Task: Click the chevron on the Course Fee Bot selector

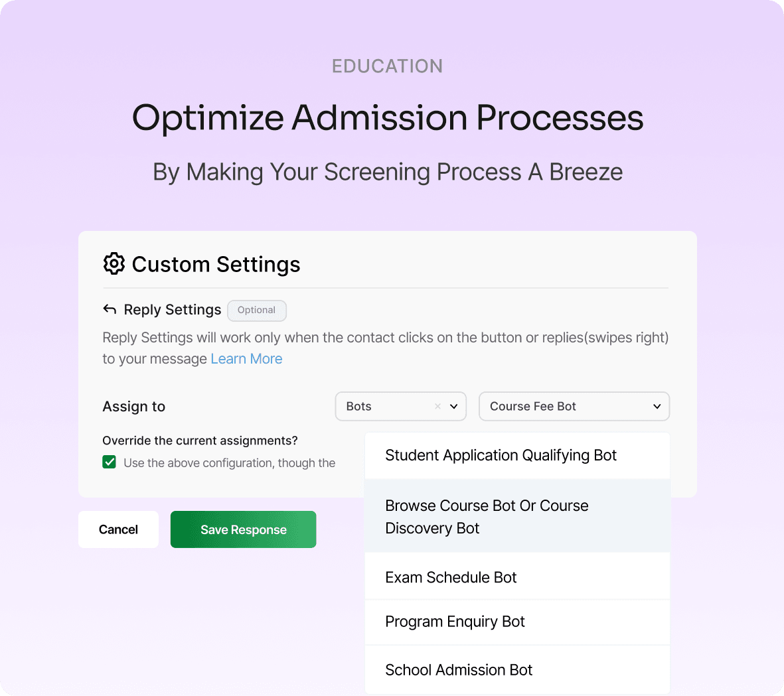Action: [656, 406]
